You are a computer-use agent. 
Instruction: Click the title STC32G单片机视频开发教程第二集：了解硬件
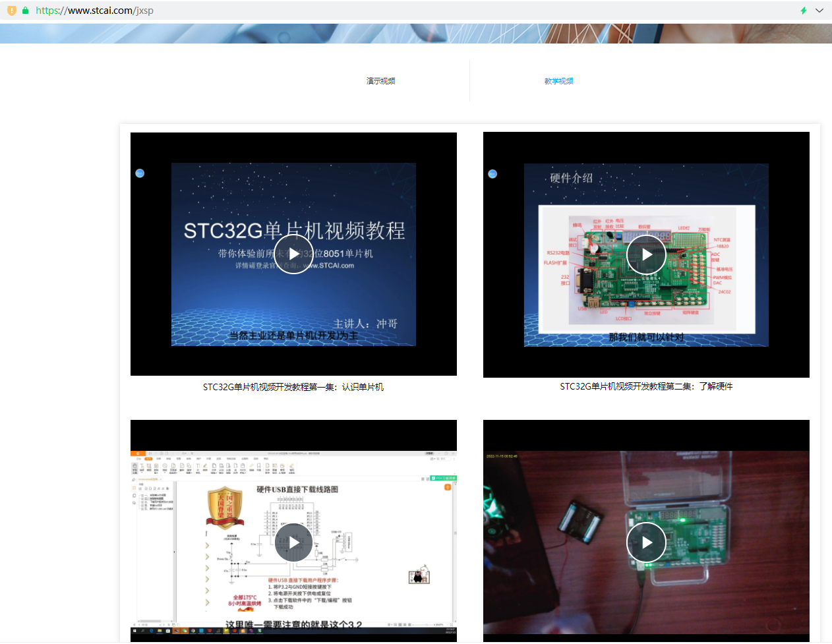pos(646,386)
